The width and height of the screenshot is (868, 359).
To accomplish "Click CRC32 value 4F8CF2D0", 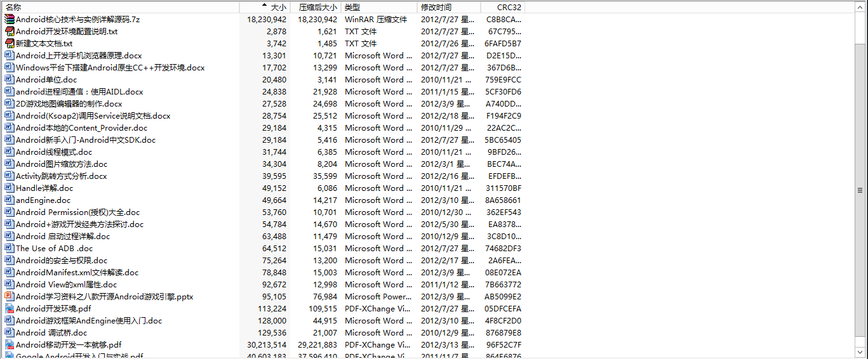I will [x=503, y=320].
